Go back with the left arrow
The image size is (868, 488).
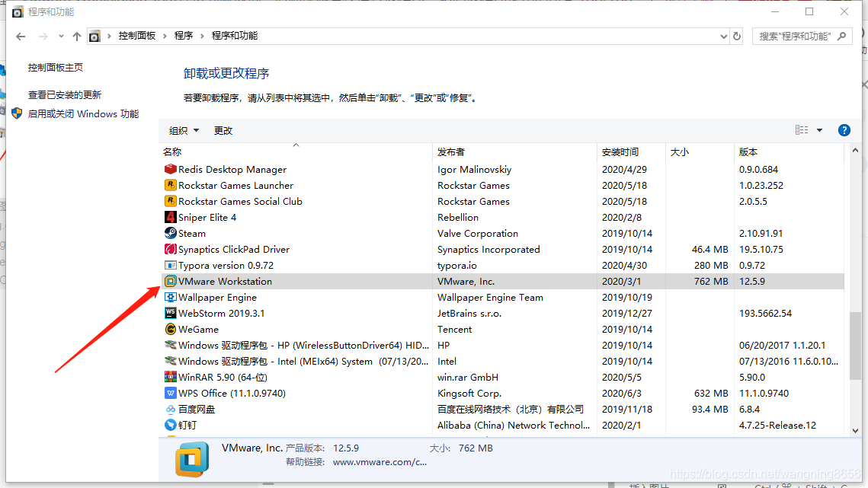tap(21, 37)
